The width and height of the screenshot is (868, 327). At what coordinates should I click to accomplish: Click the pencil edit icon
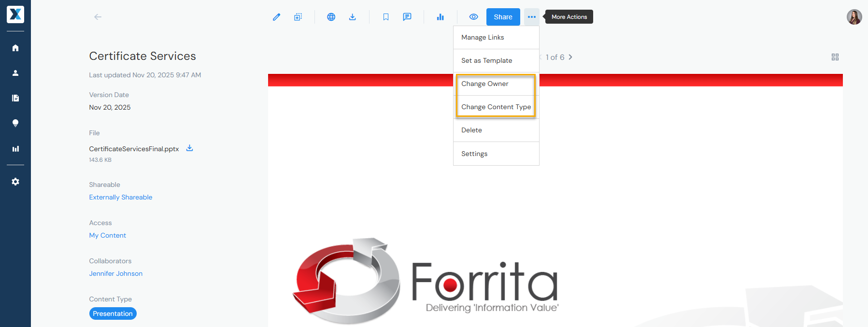[276, 17]
